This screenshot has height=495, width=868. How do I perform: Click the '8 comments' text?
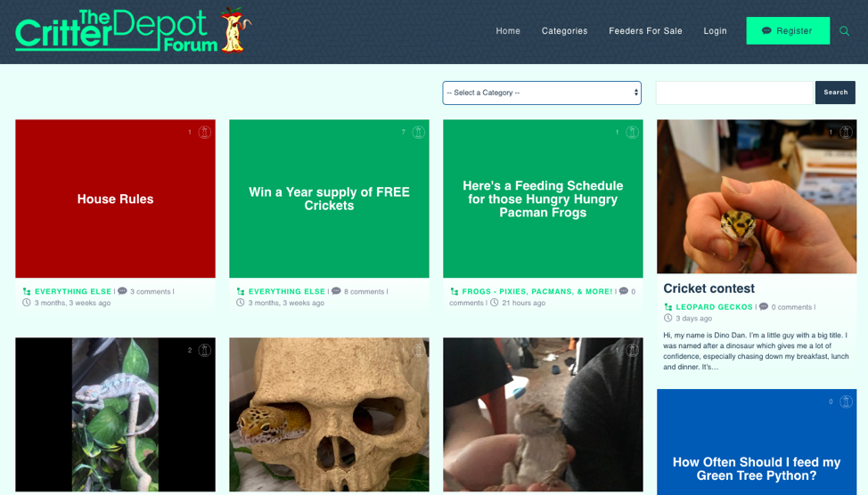coord(364,291)
